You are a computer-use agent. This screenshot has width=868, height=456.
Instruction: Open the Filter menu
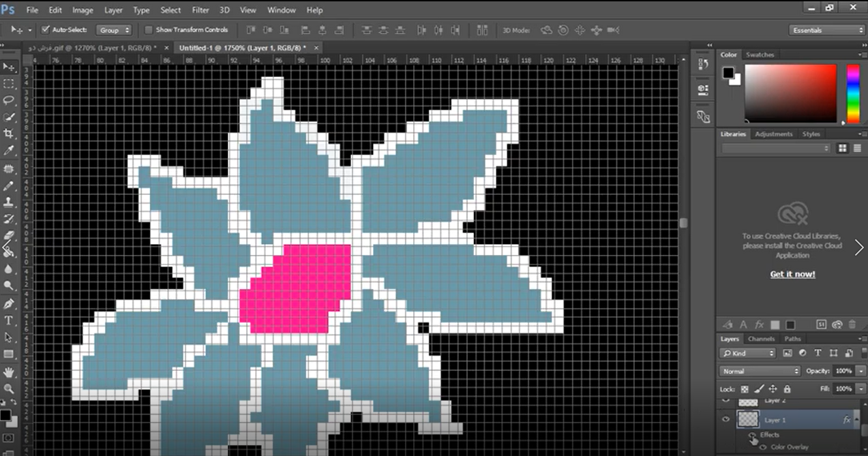[x=200, y=10]
